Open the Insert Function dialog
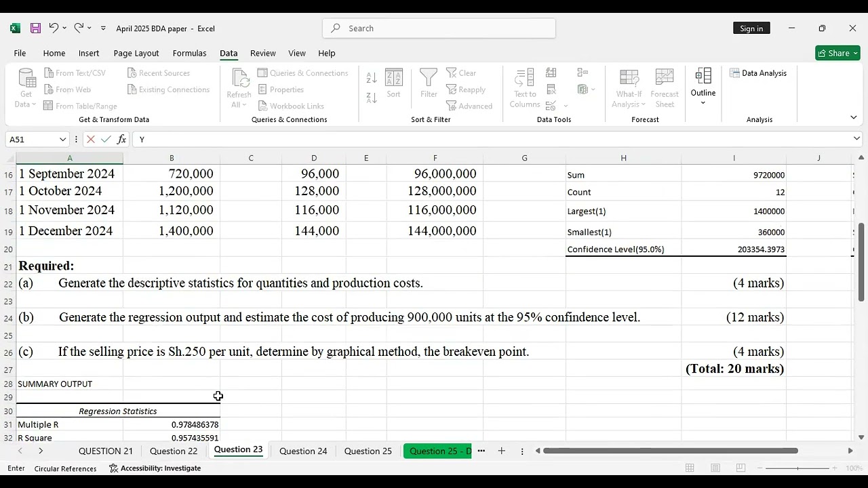The image size is (868, 488). click(121, 139)
